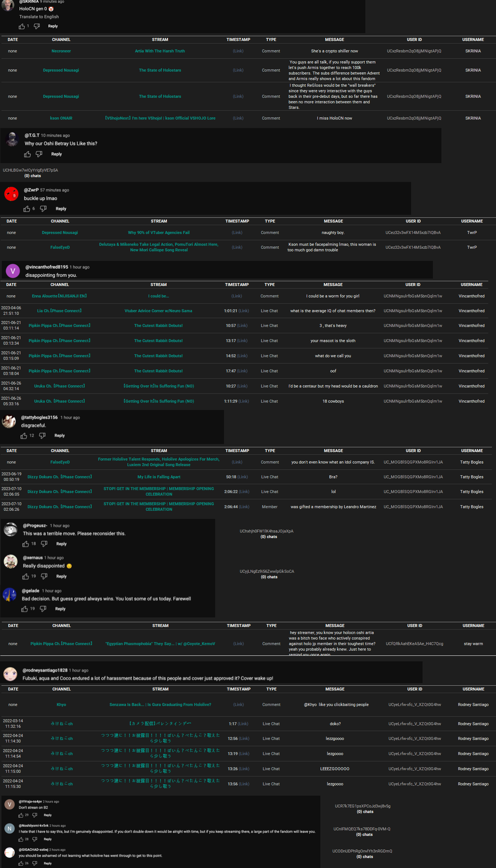
Task: Open the (Link) beside timestamp 1:11:29
Action: pos(244,402)
